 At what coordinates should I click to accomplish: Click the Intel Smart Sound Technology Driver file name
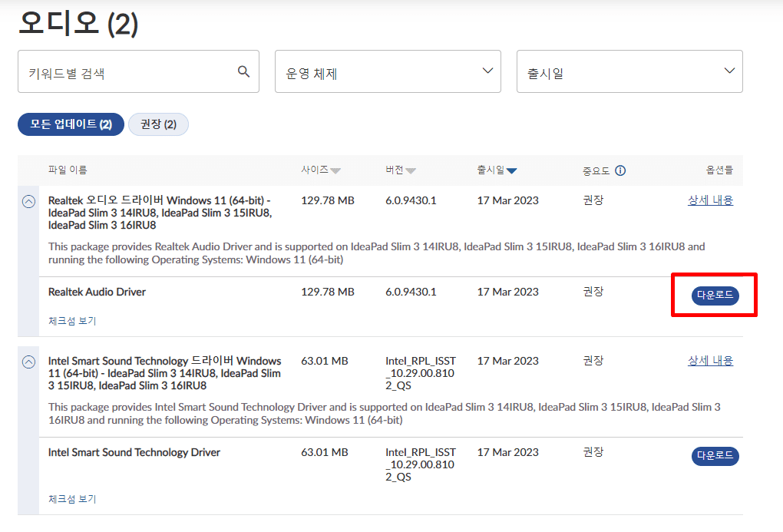(x=134, y=452)
